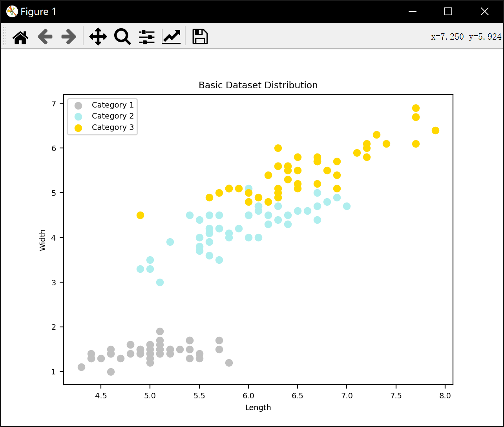Screen dimensions: 504x427
Task: Click the yellow Category 3 legend marker
Action: 79,128
